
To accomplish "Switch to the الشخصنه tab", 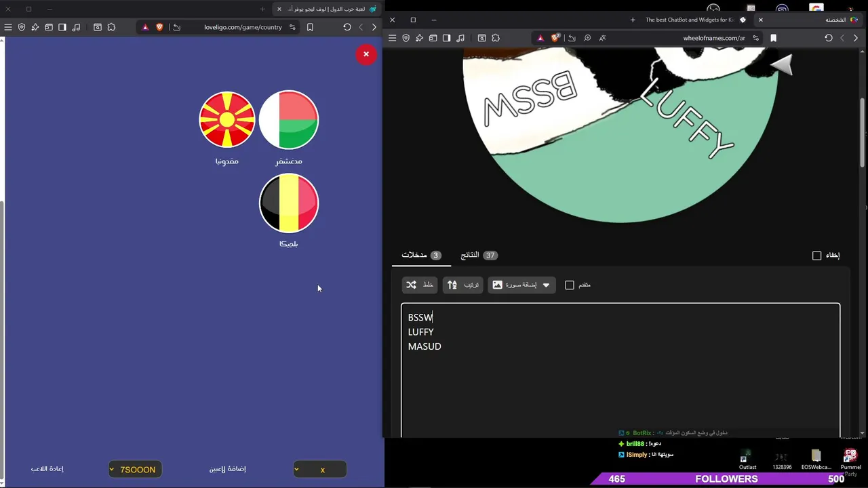I will (835, 20).
